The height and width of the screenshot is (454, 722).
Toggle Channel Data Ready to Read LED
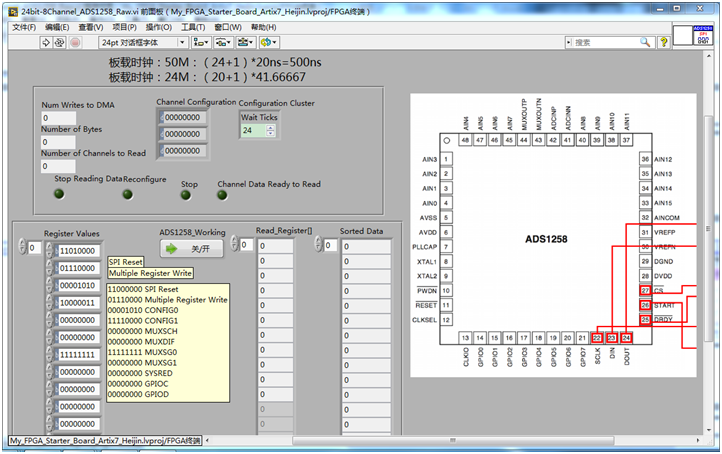222,195
